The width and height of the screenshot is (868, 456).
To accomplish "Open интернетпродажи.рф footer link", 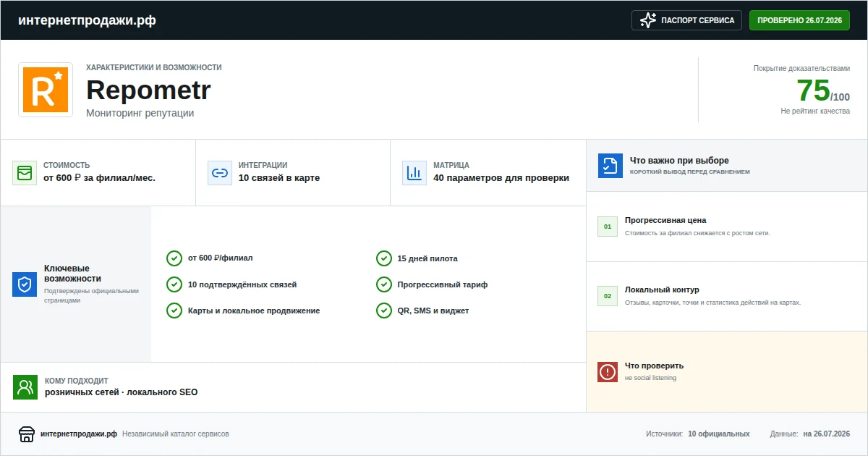I will tap(79, 434).
